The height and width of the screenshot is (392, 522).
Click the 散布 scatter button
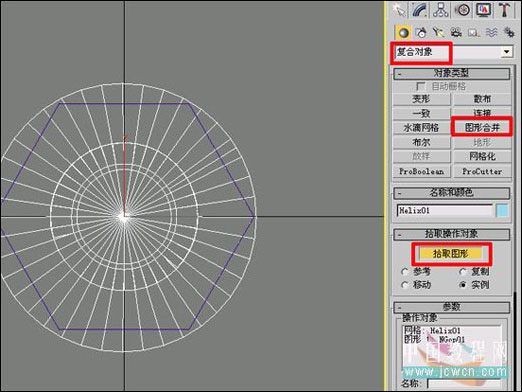[482, 99]
